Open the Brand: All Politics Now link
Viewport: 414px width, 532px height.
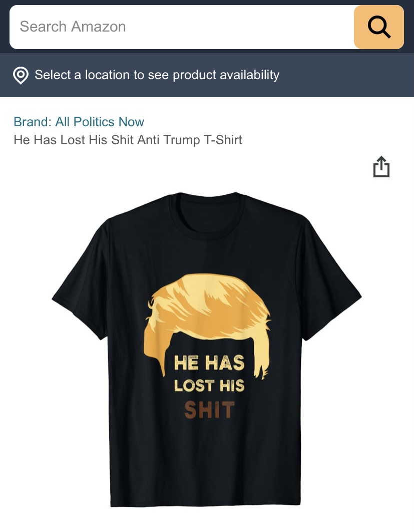click(x=79, y=122)
